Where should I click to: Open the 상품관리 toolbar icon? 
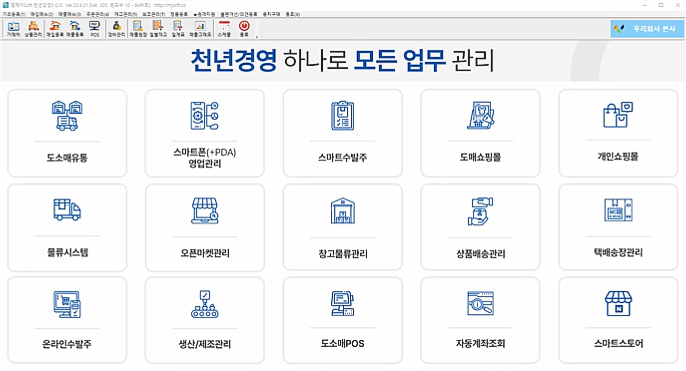pos(33,28)
